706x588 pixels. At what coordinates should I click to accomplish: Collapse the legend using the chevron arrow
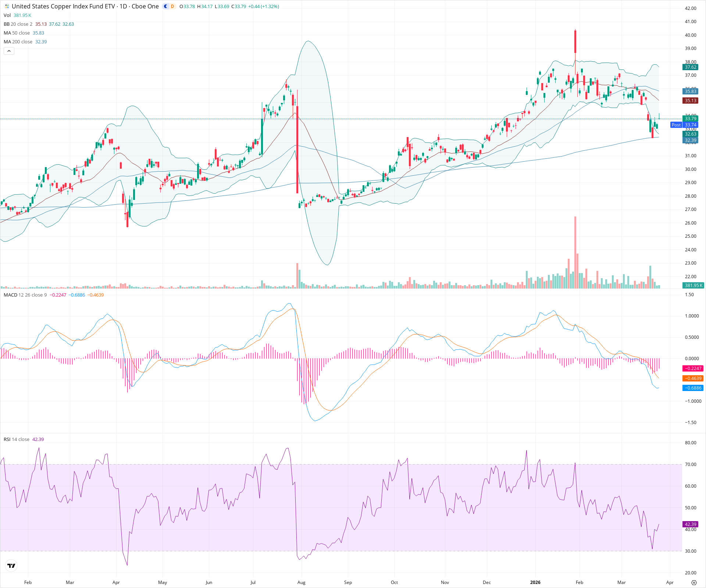(8, 51)
